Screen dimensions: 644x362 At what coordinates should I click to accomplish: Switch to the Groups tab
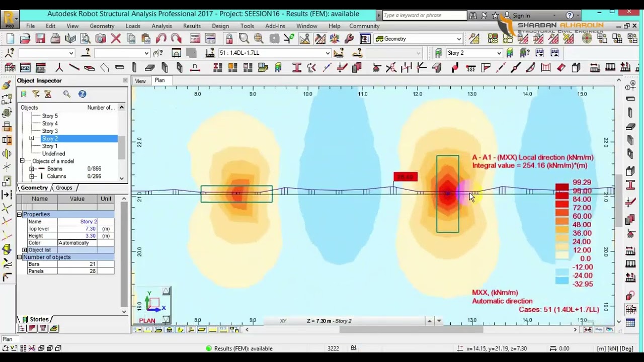(64, 188)
